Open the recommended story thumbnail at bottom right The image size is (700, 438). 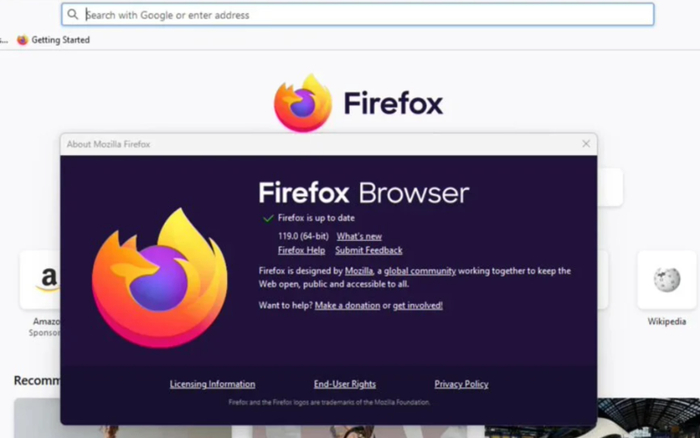648,417
